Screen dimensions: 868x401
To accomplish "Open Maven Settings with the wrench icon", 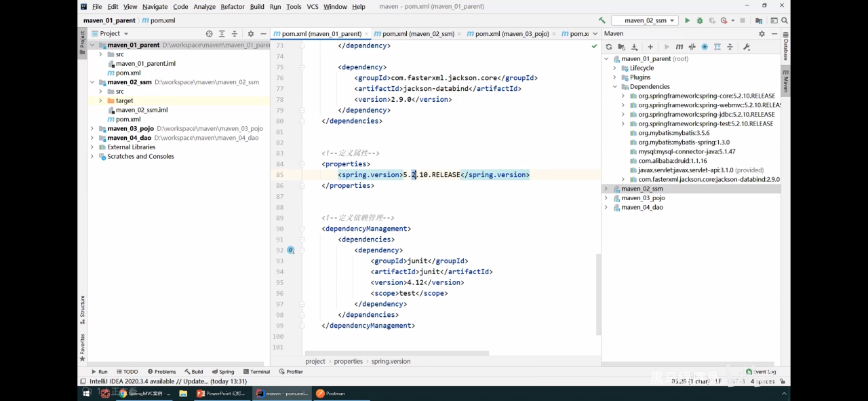I will 747,47.
